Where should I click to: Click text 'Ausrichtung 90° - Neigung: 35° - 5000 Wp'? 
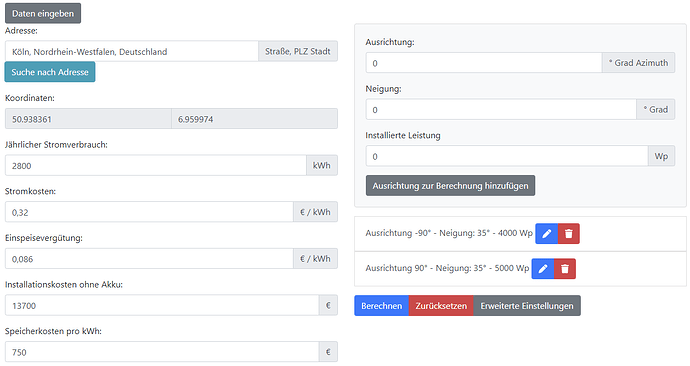pyautogui.click(x=447, y=268)
